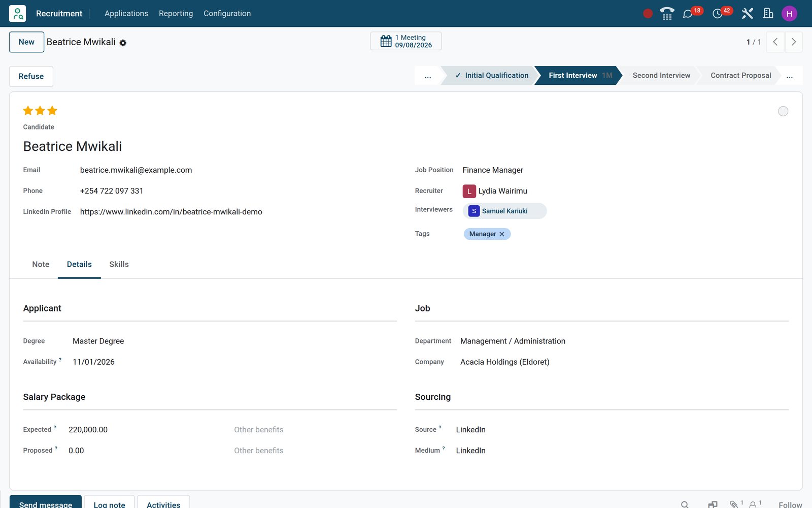The image size is (812, 508).
Task: Open the Reporting menu
Action: (x=176, y=14)
